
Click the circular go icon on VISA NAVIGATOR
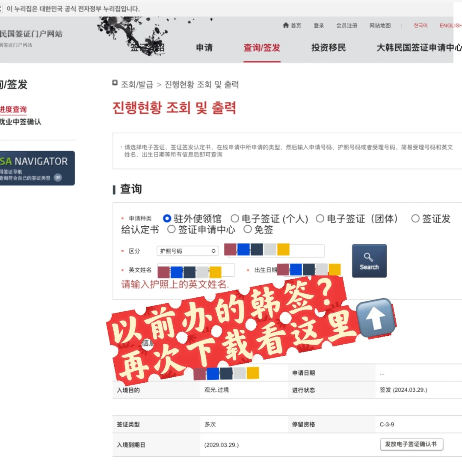pyautogui.click(x=57, y=177)
